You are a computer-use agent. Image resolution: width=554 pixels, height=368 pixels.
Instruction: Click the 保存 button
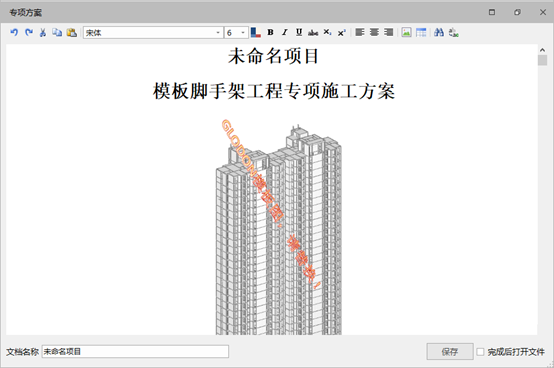(450, 351)
